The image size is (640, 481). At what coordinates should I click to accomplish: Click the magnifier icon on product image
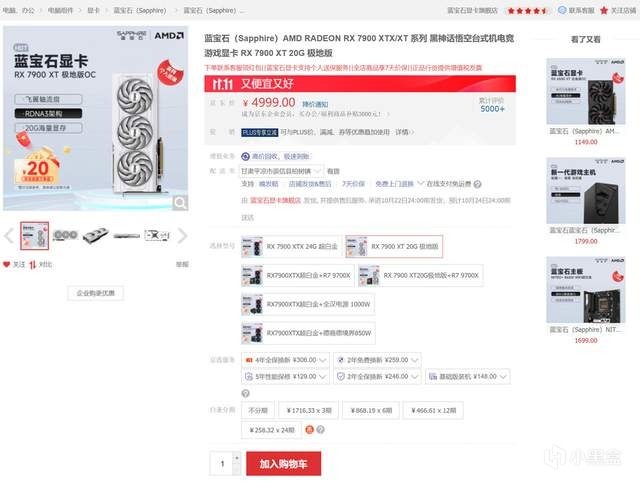[x=180, y=203]
